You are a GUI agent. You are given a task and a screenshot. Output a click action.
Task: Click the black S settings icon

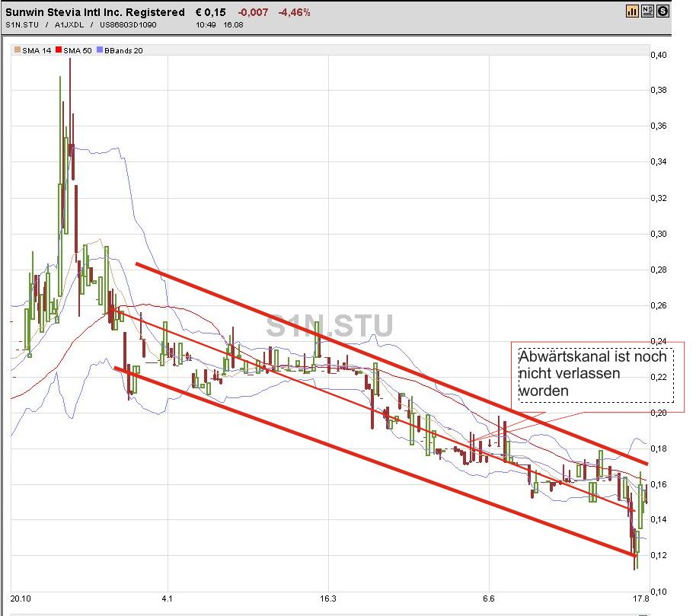[662, 11]
